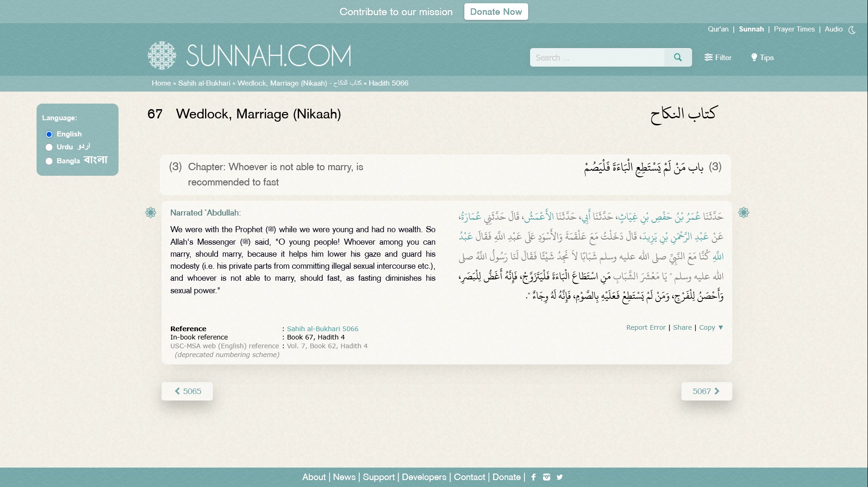
Task: Open the News footer link
Action: coord(344,477)
